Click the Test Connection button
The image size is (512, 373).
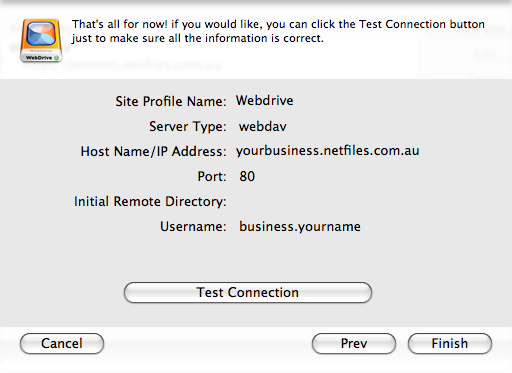pyautogui.click(x=248, y=293)
